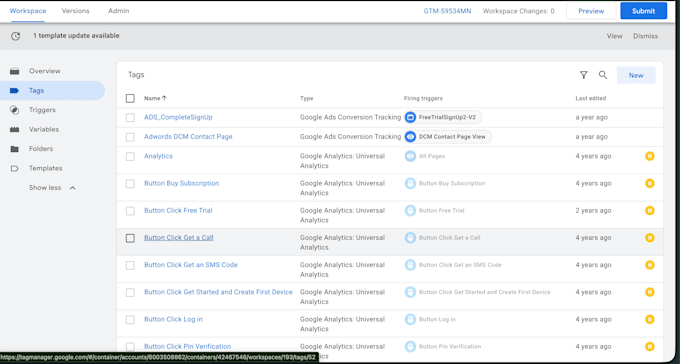Check the Adwords DCM Contact Page checkbox
The width and height of the screenshot is (680, 364).
click(x=130, y=137)
